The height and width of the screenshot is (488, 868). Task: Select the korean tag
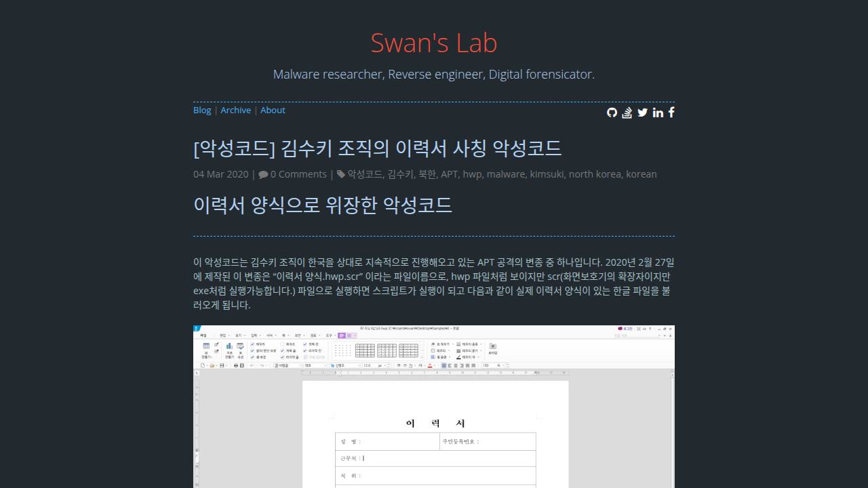(x=642, y=174)
